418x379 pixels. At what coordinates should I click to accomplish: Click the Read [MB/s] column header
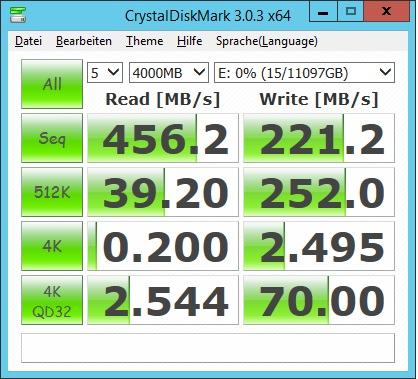click(x=163, y=99)
